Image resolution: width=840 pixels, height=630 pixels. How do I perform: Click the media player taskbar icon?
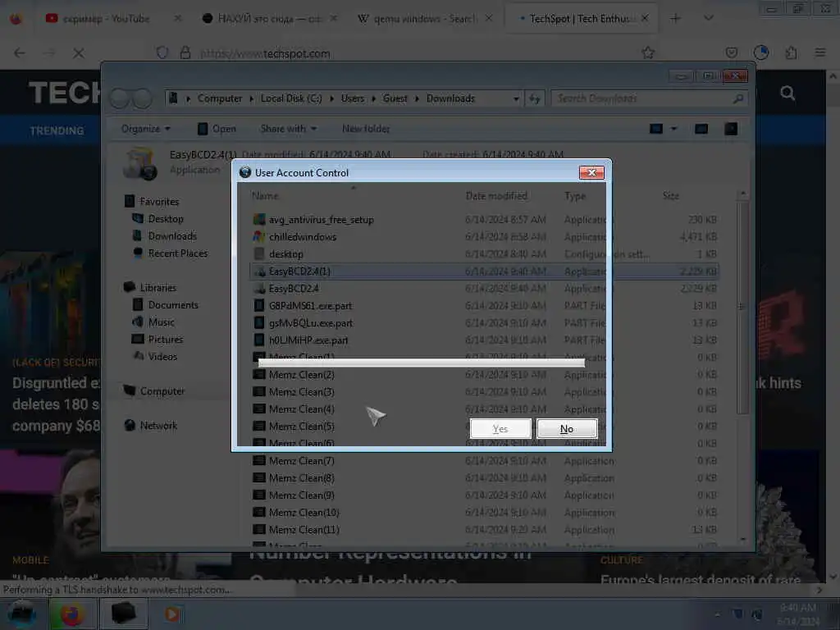172,614
